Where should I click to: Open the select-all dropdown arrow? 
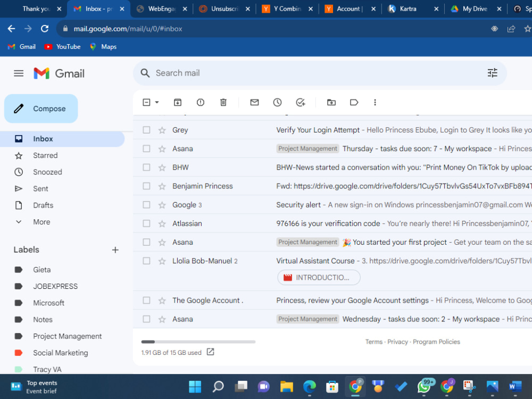[x=157, y=102]
